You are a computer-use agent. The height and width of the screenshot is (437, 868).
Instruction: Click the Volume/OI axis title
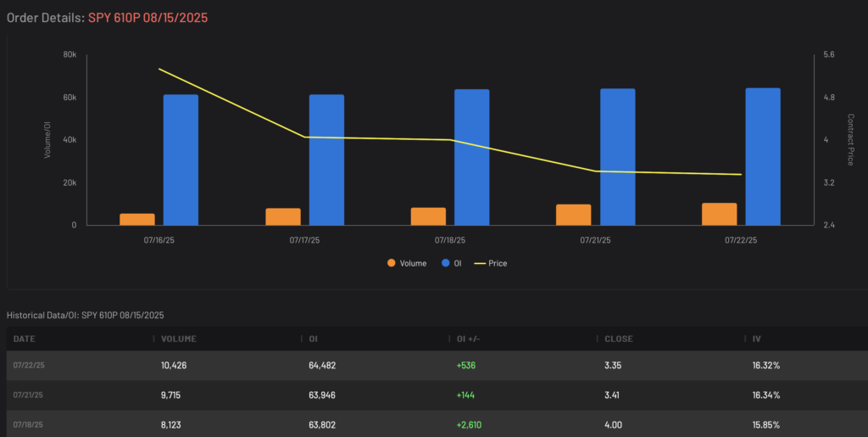click(47, 139)
